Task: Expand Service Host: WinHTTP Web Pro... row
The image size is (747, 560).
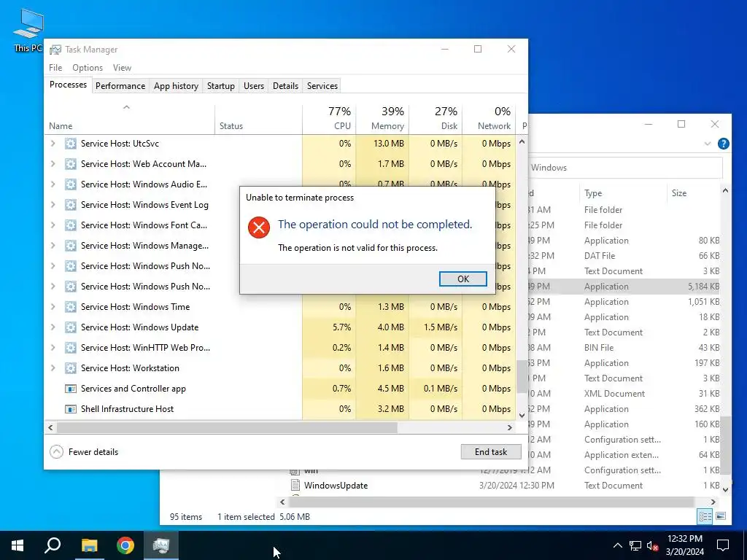Action: click(x=53, y=348)
